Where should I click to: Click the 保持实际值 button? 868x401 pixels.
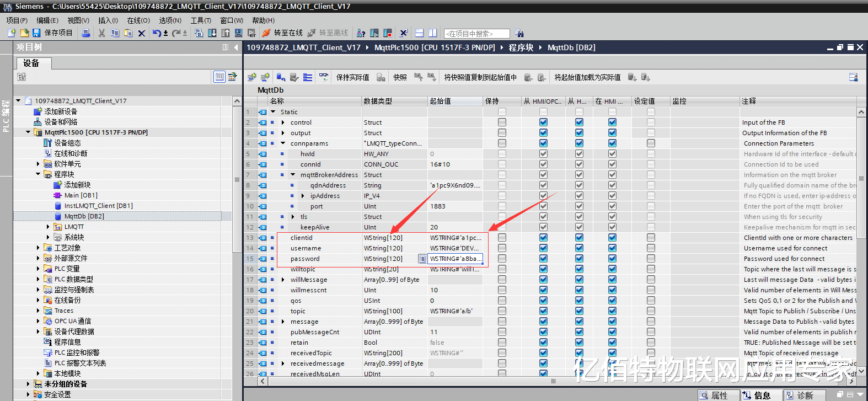[x=353, y=77]
